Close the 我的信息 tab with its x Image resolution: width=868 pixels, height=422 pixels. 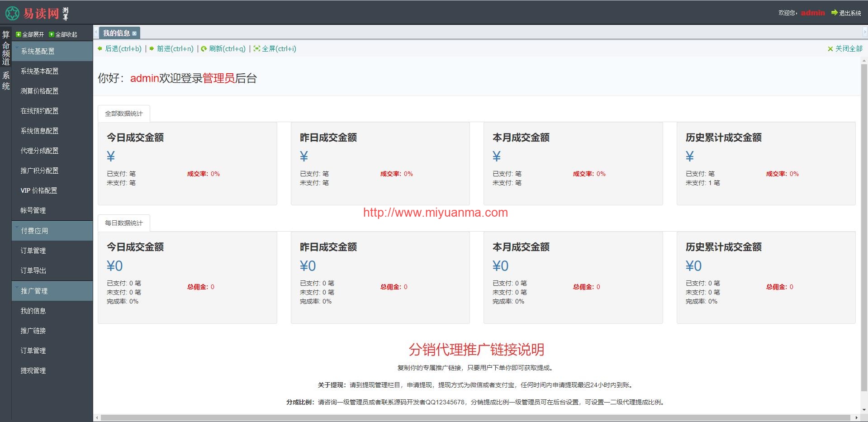coord(134,33)
